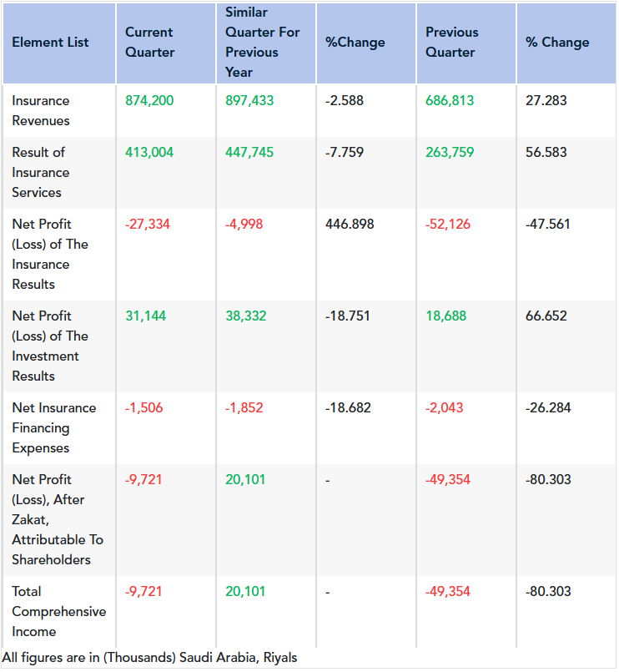The height and width of the screenshot is (672, 619).
Task: Select the "Current Quarter" column header
Action: (x=149, y=43)
